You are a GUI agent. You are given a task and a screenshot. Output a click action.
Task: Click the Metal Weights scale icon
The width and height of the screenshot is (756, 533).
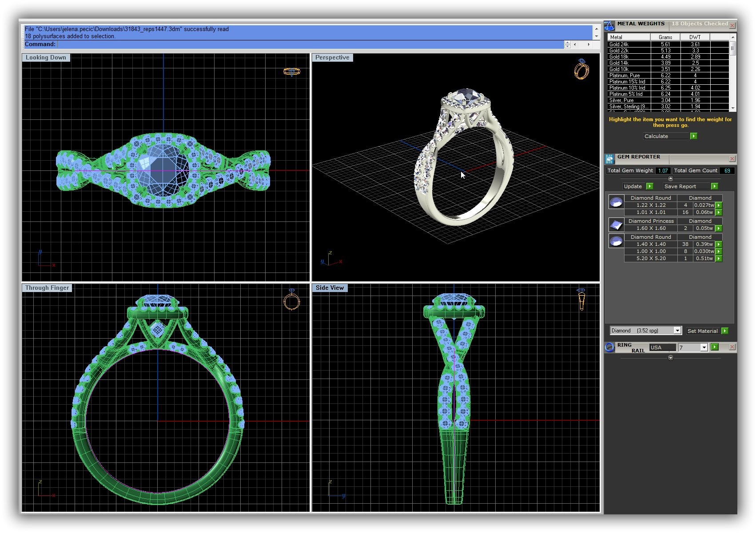coord(609,26)
